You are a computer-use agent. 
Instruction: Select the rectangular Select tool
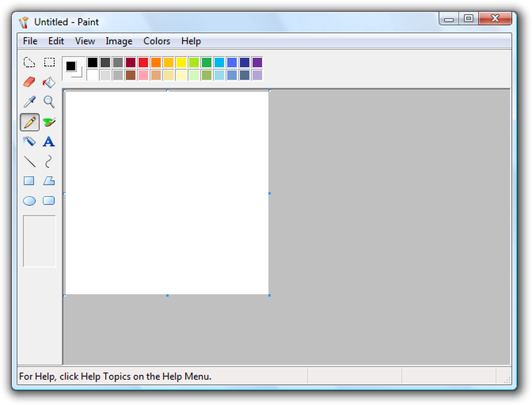pos(49,62)
